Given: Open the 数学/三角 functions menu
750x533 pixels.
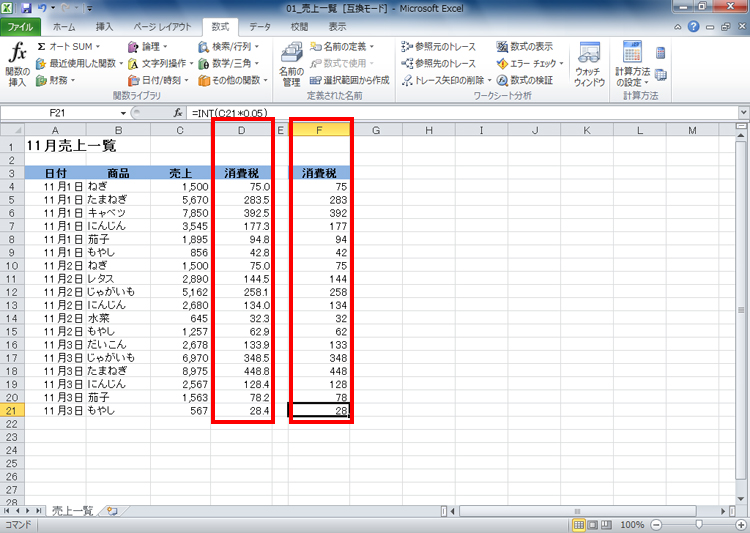Looking at the screenshot, I should pos(229,63).
